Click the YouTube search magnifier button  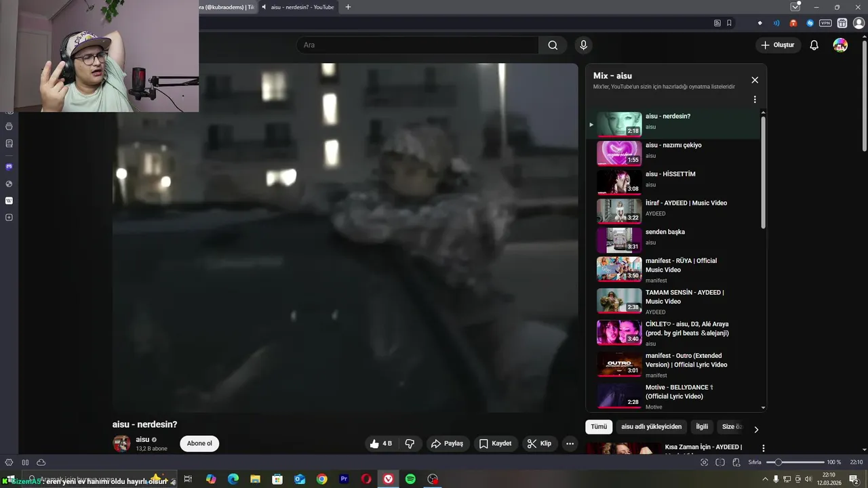coord(553,45)
